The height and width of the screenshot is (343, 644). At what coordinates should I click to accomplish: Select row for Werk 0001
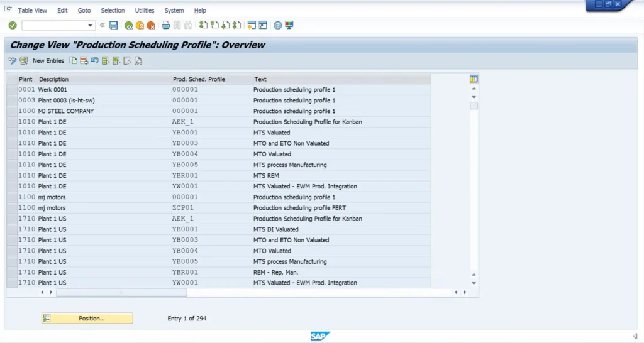coord(12,89)
